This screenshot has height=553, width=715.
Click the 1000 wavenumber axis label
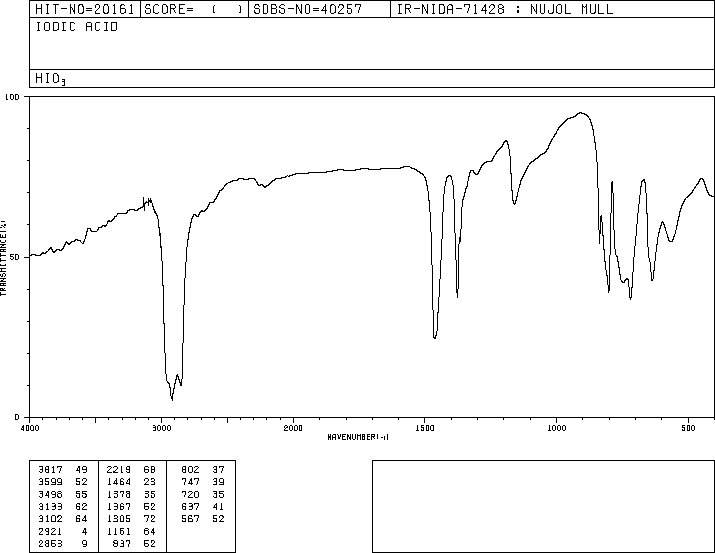click(556, 428)
